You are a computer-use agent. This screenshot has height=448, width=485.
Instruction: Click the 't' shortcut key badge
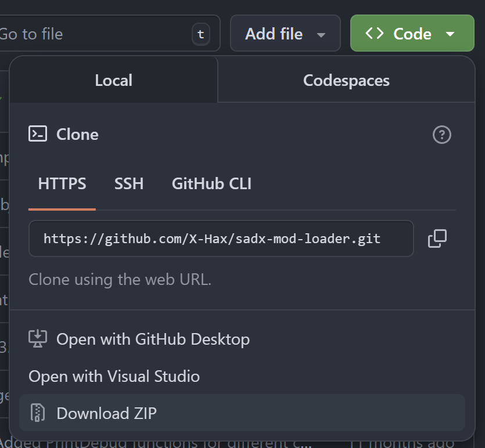[201, 34]
